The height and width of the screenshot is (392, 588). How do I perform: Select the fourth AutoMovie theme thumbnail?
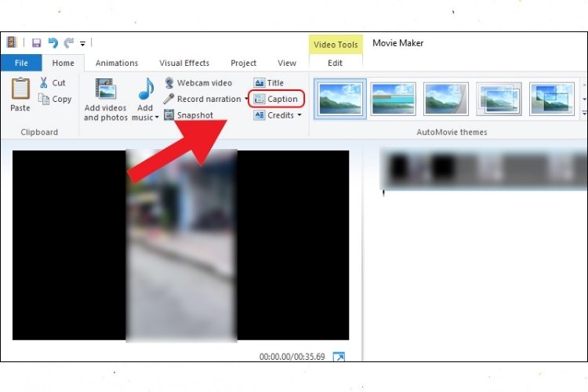[499, 99]
